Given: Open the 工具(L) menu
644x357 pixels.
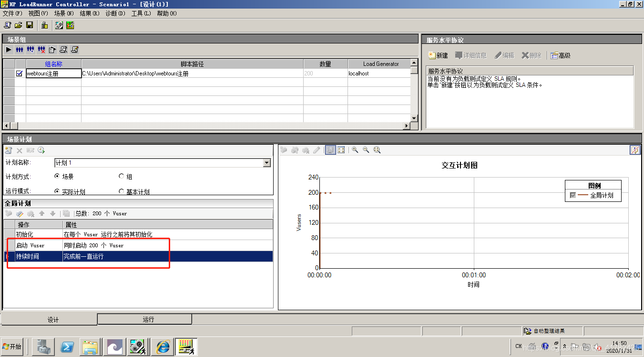Looking at the screenshot, I should click(x=141, y=13).
